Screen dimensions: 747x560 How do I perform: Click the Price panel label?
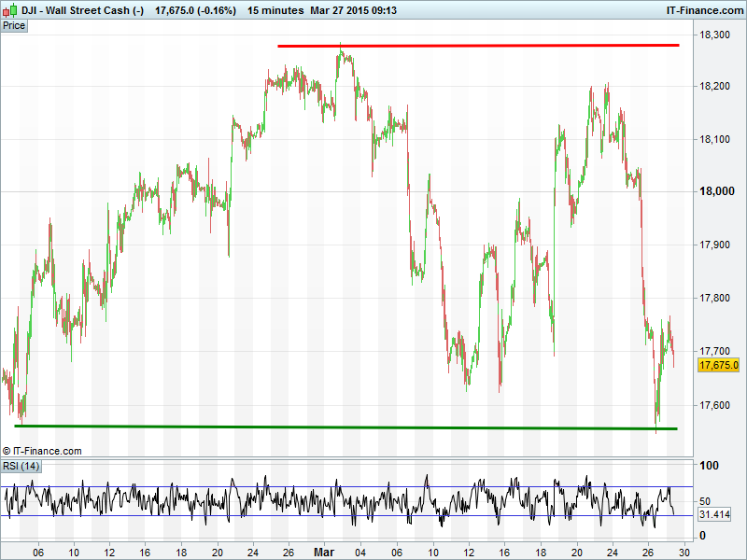[x=14, y=25]
